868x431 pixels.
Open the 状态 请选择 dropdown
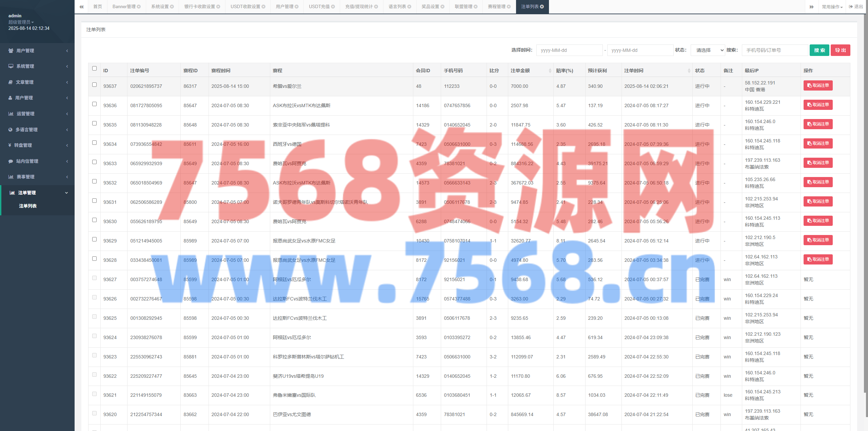[708, 50]
